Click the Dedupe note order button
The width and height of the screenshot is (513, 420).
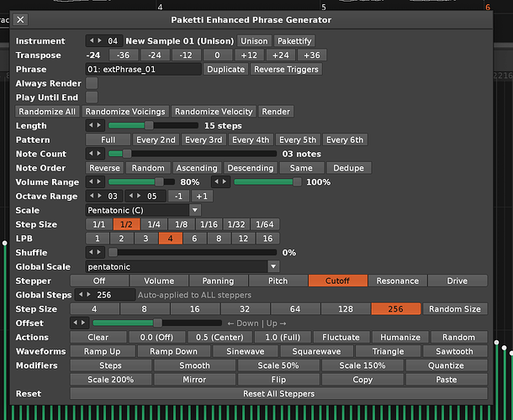coord(348,168)
